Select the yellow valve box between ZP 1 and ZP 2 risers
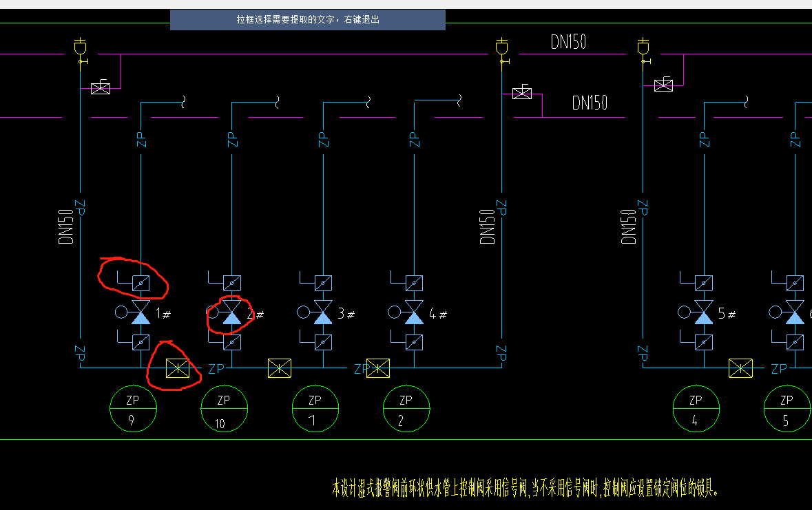The width and height of the screenshot is (812, 510). coord(378,368)
